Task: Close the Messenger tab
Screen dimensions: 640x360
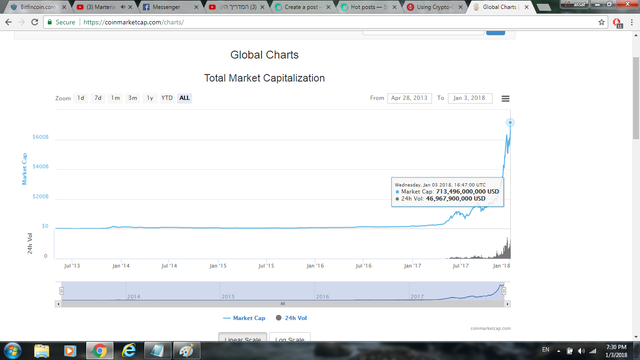Action: pyautogui.click(x=196, y=7)
